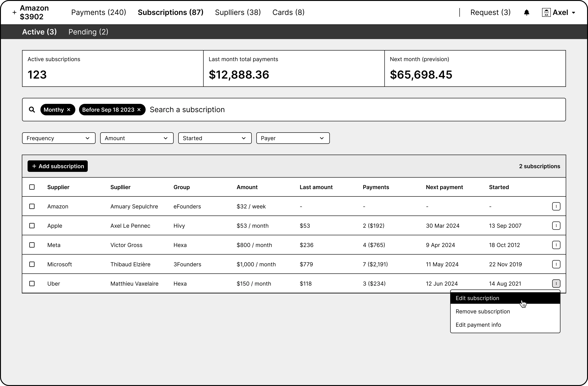Open the Payer dropdown

pyautogui.click(x=293, y=138)
